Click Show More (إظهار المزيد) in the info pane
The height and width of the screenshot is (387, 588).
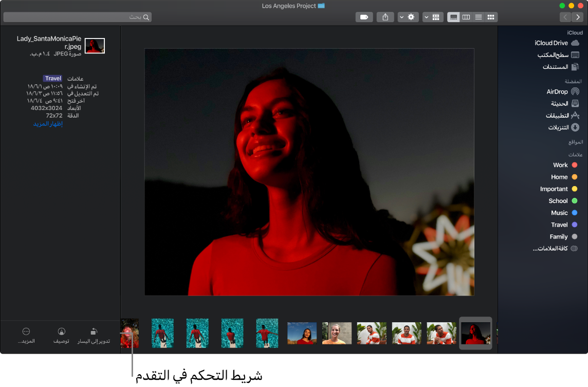[x=47, y=123]
